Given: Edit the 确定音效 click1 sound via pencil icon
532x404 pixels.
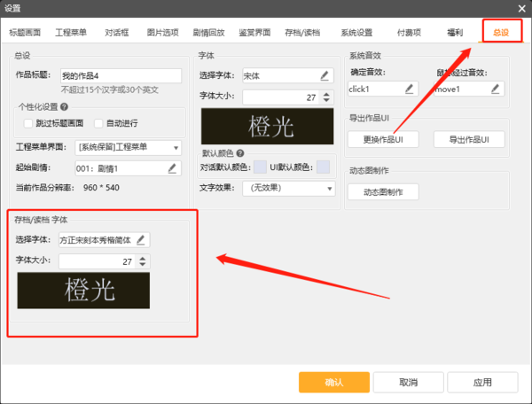Looking at the screenshot, I should pyautogui.click(x=410, y=89).
